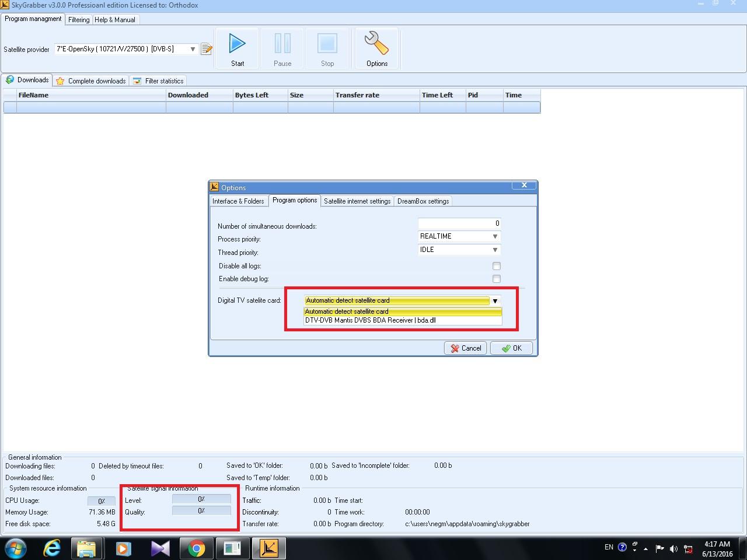Click OK in Options dialog
The width and height of the screenshot is (747, 560).
coord(511,348)
